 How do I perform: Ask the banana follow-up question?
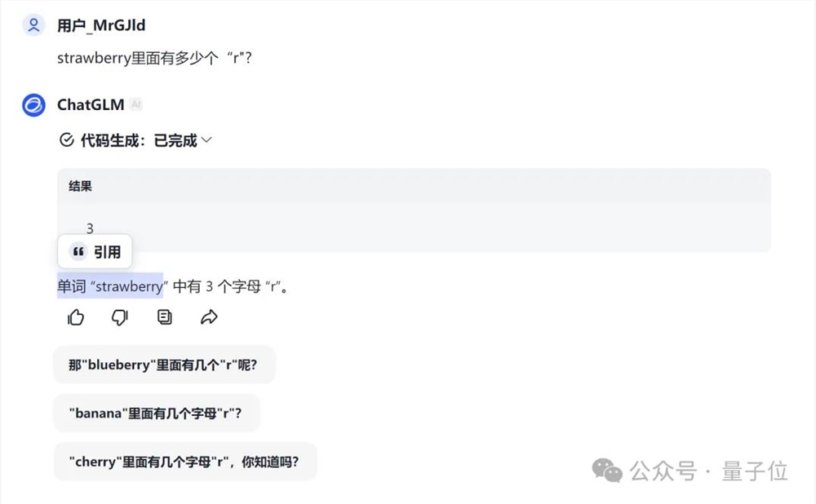tap(157, 413)
